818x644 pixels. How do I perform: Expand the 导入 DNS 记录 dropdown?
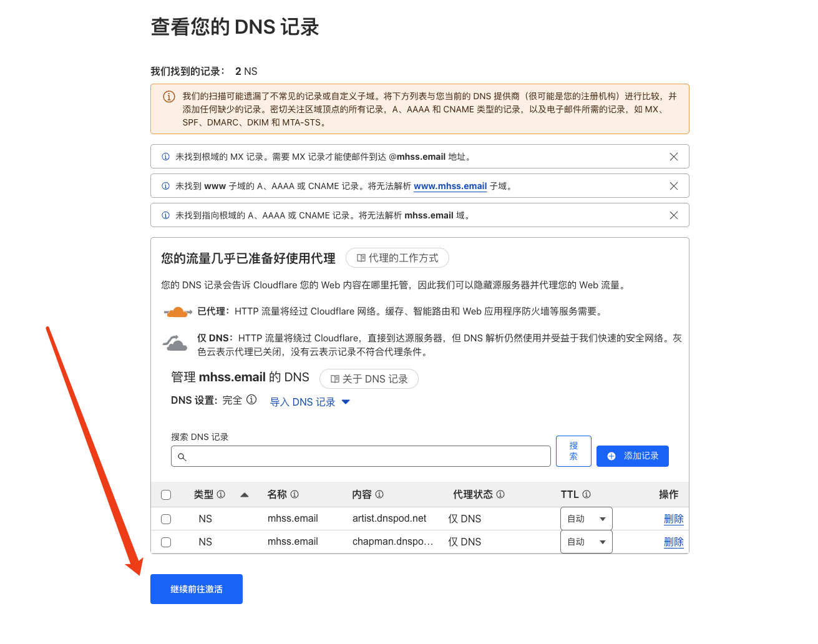coord(310,402)
